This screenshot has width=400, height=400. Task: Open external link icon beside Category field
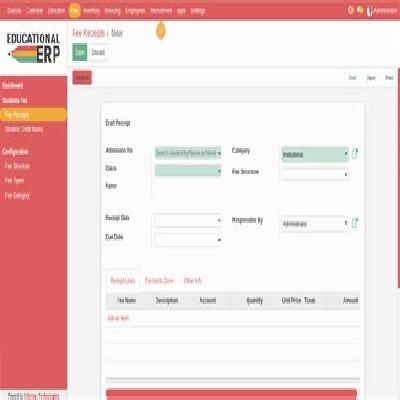coord(355,153)
